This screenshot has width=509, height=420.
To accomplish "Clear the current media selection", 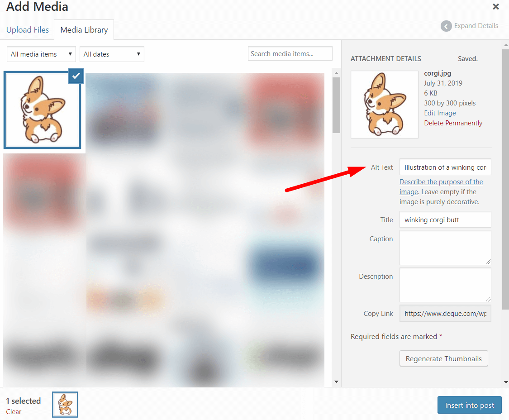I will (14, 411).
